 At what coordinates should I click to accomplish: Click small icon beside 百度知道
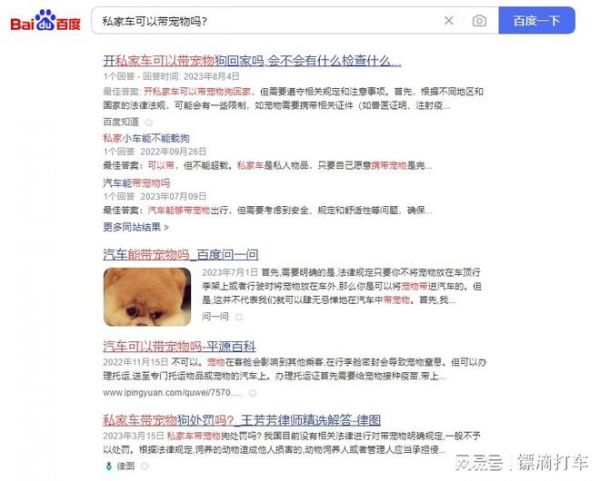point(149,122)
